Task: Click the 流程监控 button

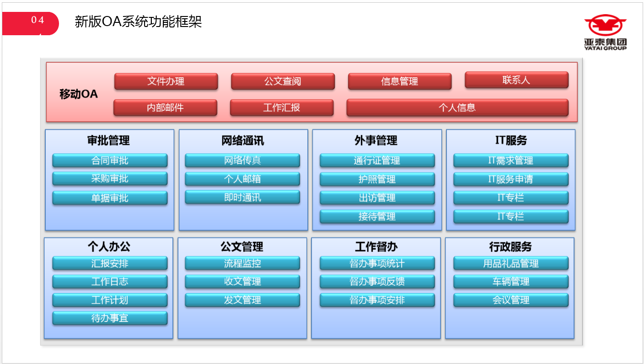Action: click(x=242, y=263)
